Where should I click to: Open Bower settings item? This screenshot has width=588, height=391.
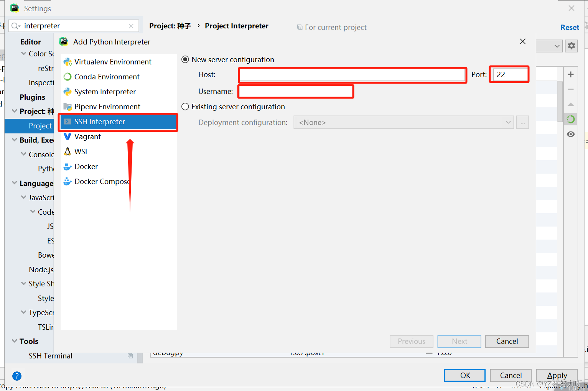tap(46, 255)
